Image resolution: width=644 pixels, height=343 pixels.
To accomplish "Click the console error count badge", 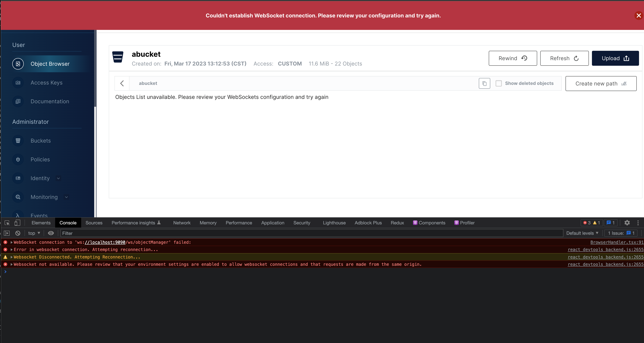I will point(592,223).
